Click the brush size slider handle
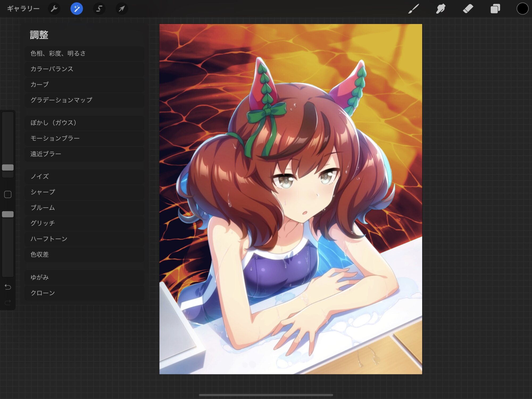The image size is (532, 399). [x=8, y=167]
